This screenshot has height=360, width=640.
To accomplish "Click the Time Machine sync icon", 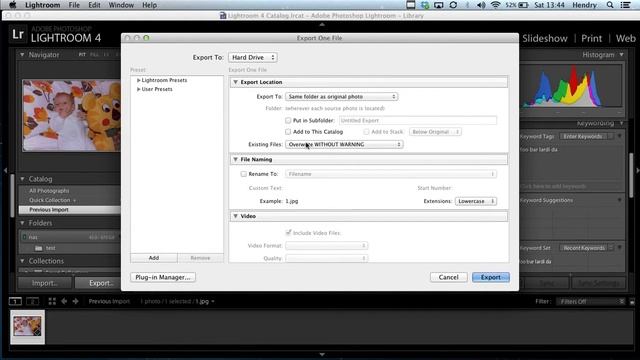I will (x=453, y=5).
